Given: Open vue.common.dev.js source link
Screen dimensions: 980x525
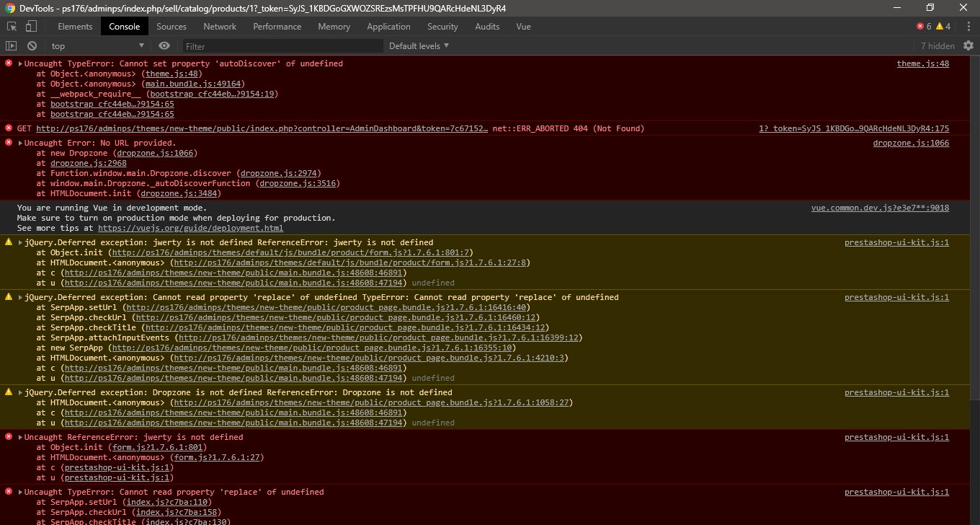Looking at the screenshot, I should click(x=880, y=208).
